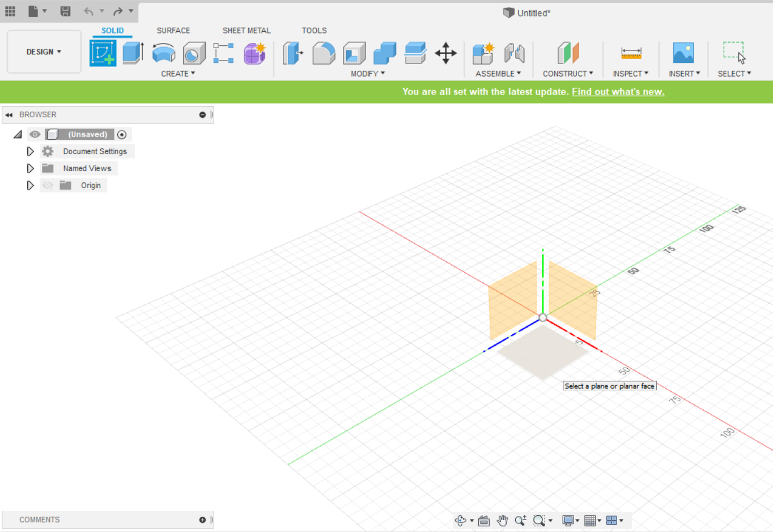Open the CONSTRUCT dropdown menu
Screen dimensions: 773x532
568,74
